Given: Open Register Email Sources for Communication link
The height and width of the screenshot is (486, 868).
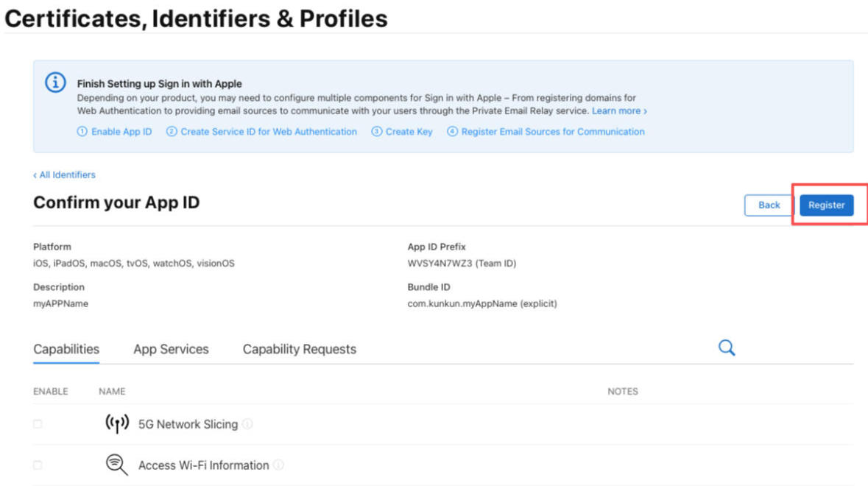Looking at the screenshot, I should coord(546,132).
